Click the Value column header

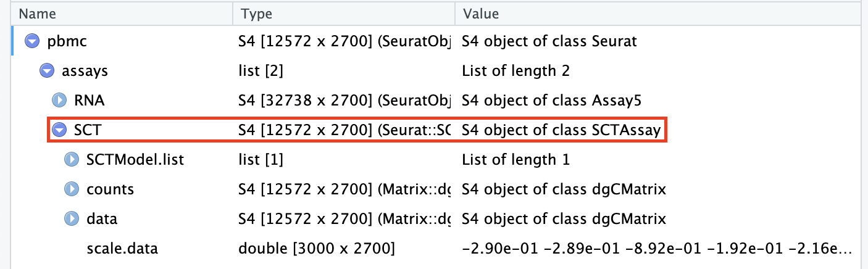(480, 14)
